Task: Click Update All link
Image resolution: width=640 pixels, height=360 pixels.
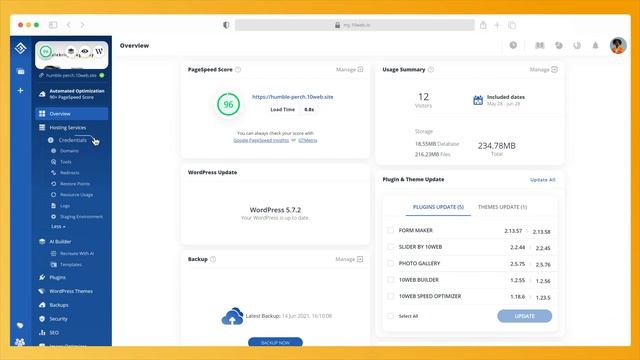Action: click(x=542, y=180)
